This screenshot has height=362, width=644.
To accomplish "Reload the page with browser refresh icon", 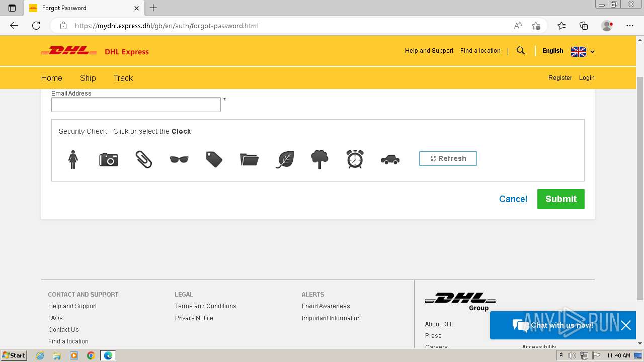I will click(36, 26).
